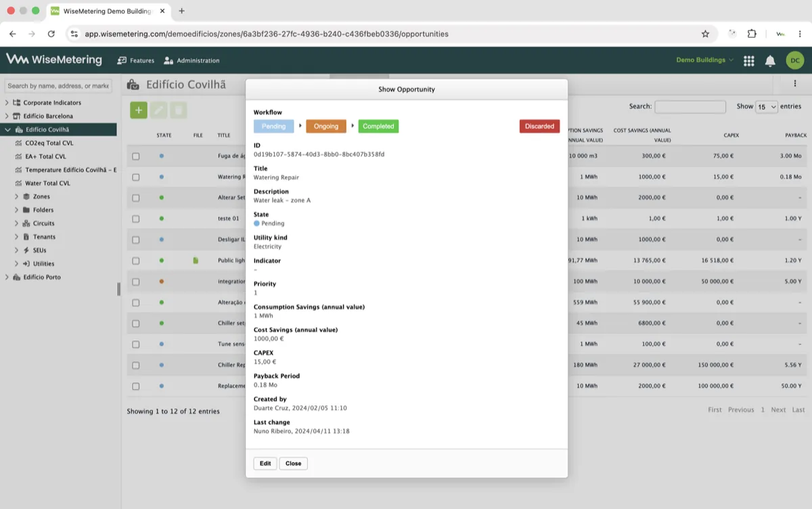Select the Replaceme row checkbox

point(136,386)
